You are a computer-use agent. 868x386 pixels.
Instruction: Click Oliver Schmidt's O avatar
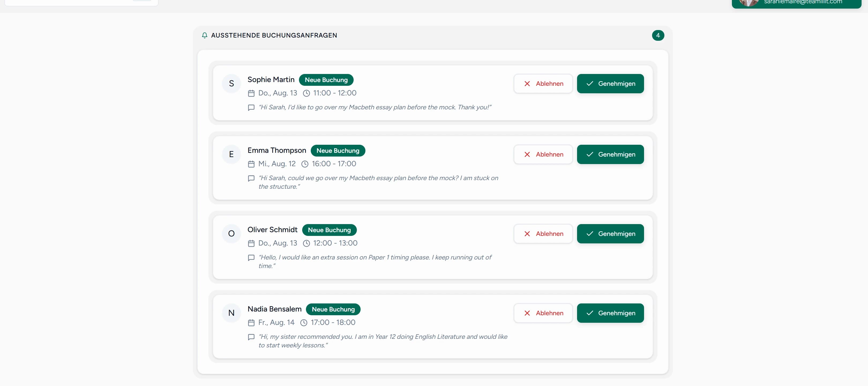[x=231, y=234]
